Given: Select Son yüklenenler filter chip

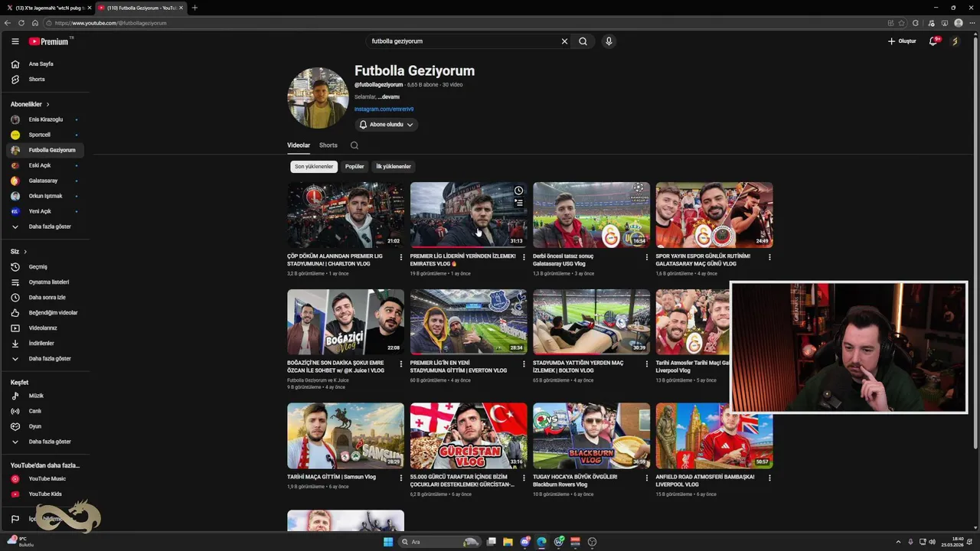Looking at the screenshot, I should (314, 166).
